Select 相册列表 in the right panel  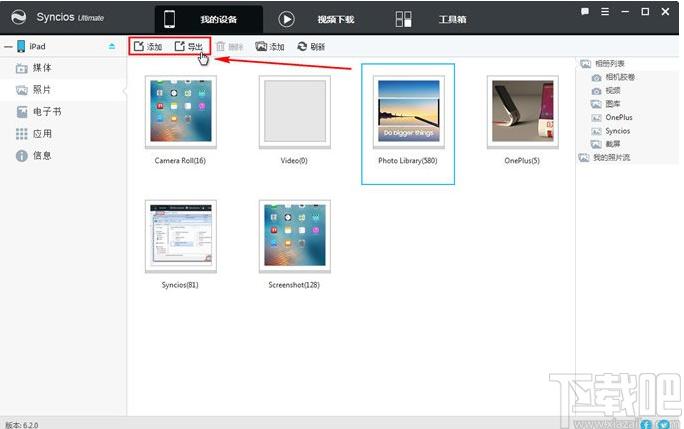point(602,64)
